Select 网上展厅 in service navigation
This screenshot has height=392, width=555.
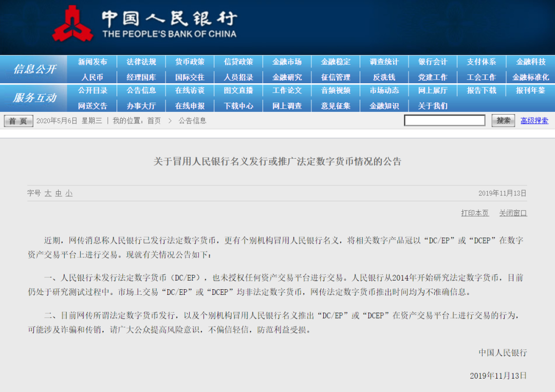433,90
